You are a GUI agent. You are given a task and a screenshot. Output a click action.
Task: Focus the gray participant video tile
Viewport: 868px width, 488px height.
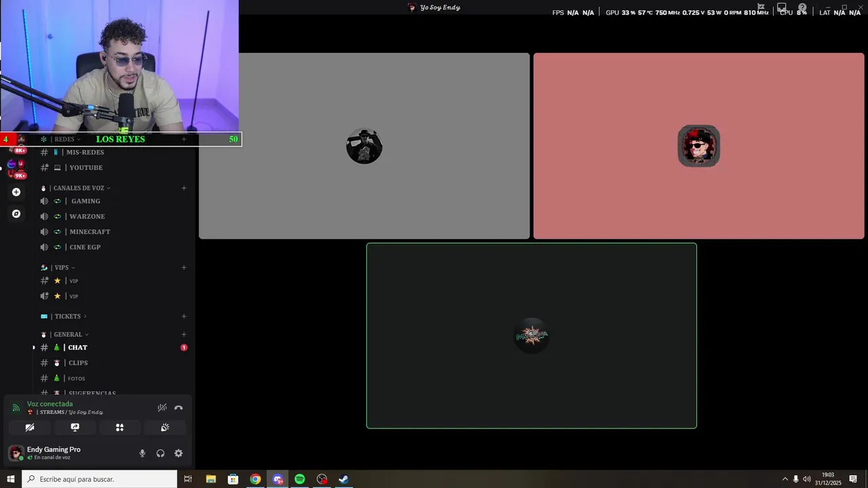(x=364, y=146)
